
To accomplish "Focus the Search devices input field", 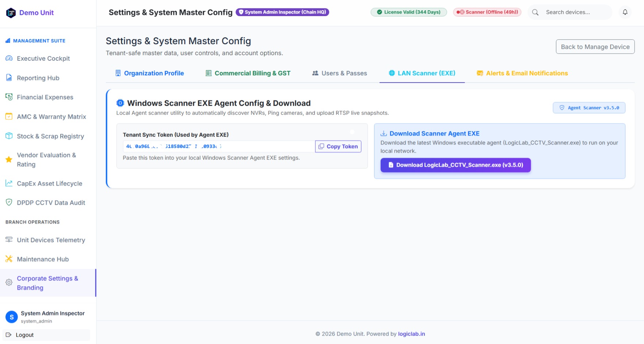I will (577, 12).
